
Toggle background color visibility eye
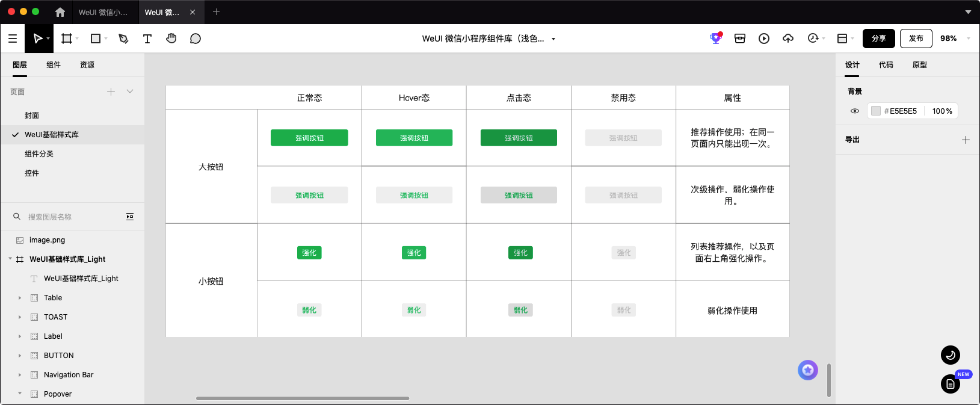(855, 111)
